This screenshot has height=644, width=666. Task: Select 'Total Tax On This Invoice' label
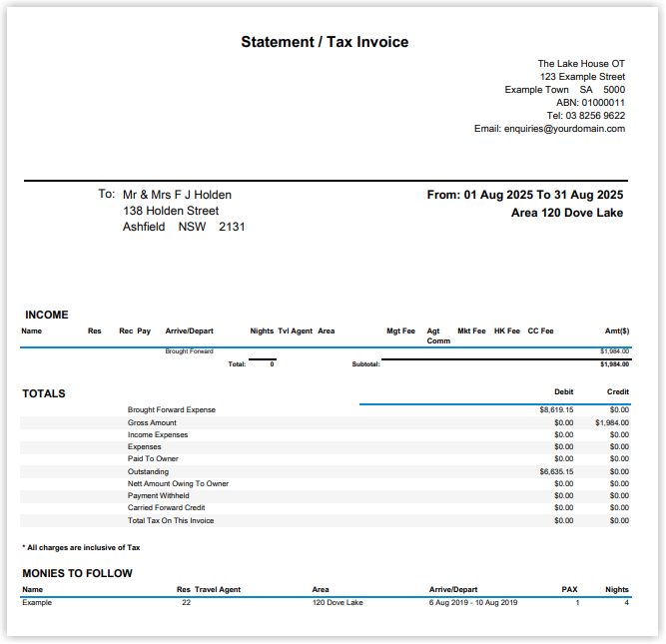tap(171, 521)
